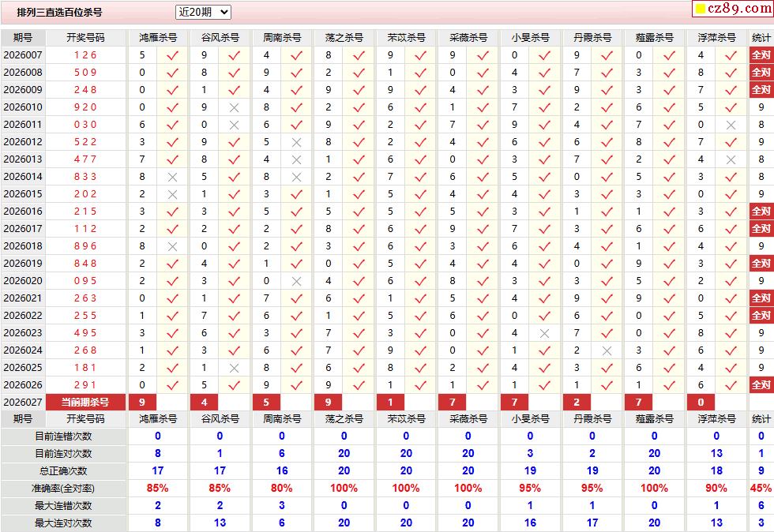Click the period number 2026007
Viewport: 774px width, 532px height.
click(23, 54)
